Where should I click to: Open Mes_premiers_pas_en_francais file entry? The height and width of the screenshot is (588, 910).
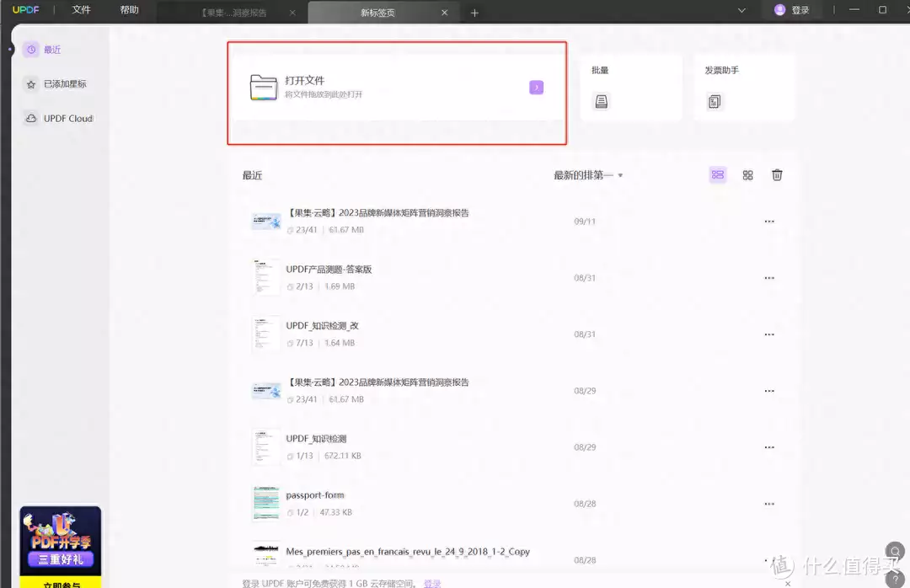(408, 552)
